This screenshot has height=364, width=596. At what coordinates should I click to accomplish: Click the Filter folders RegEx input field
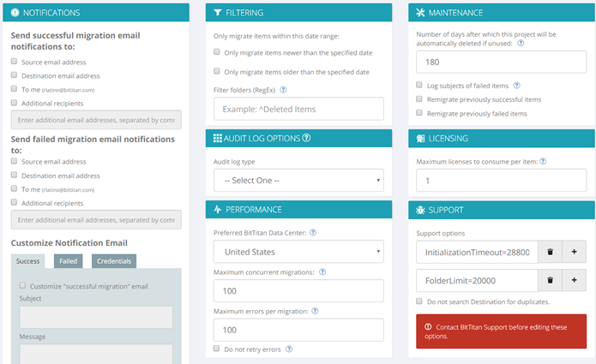click(x=298, y=109)
